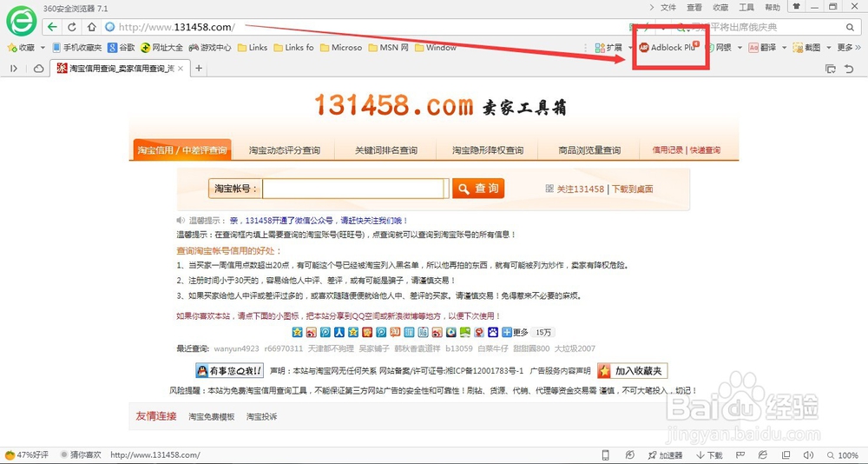Switch to 淘宝动态评分查询 tab
The image size is (868, 464).
[x=285, y=150]
